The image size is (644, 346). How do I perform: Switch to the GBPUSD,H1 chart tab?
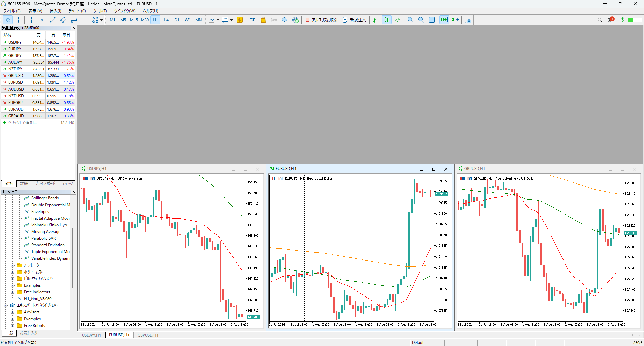(x=148, y=335)
